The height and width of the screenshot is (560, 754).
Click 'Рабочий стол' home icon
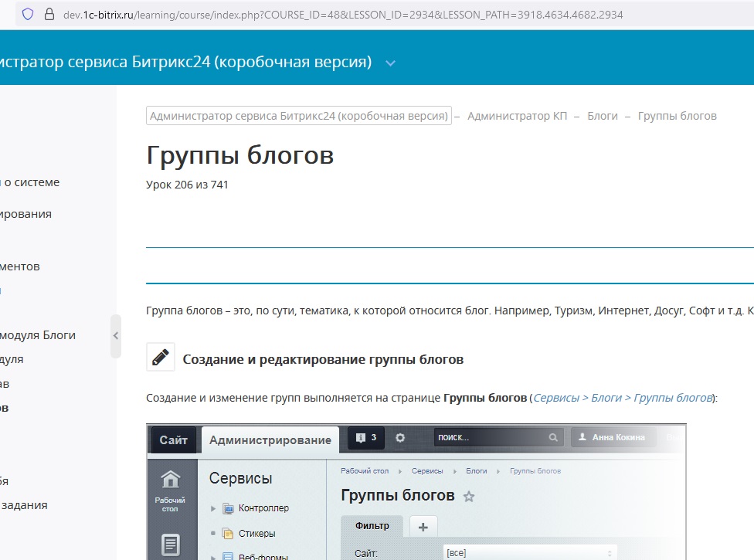tap(170, 491)
